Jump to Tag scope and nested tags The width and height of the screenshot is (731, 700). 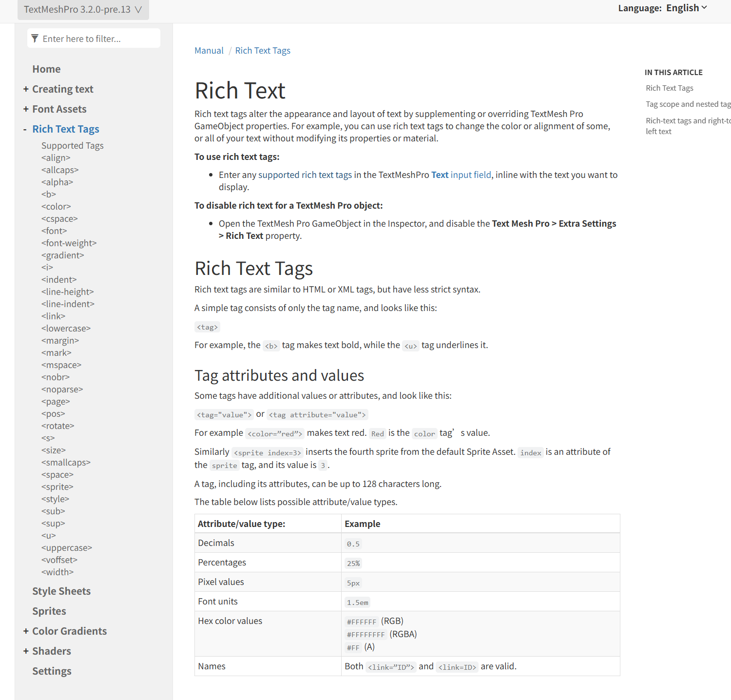coord(687,104)
